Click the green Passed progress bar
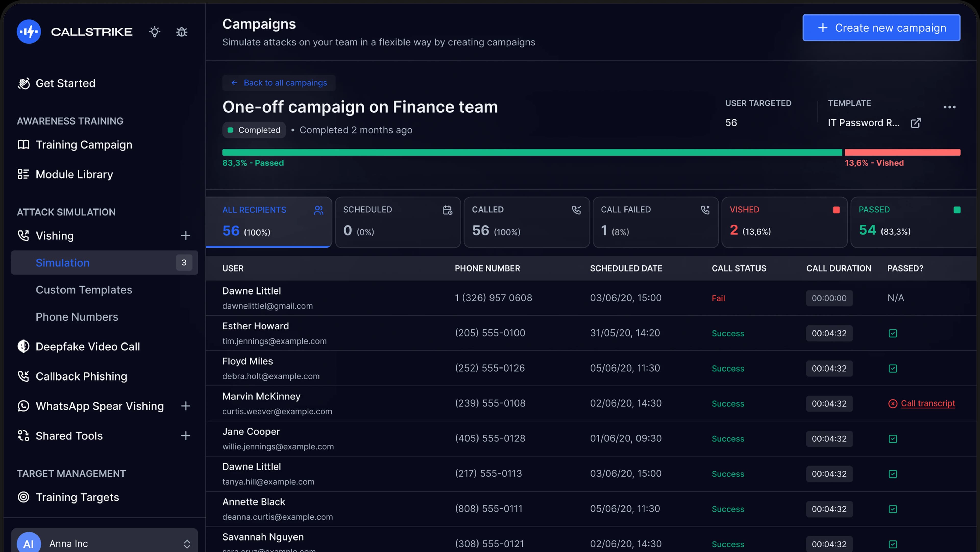Image resolution: width=980 pixels, height=552 pixels. point(531,152)
